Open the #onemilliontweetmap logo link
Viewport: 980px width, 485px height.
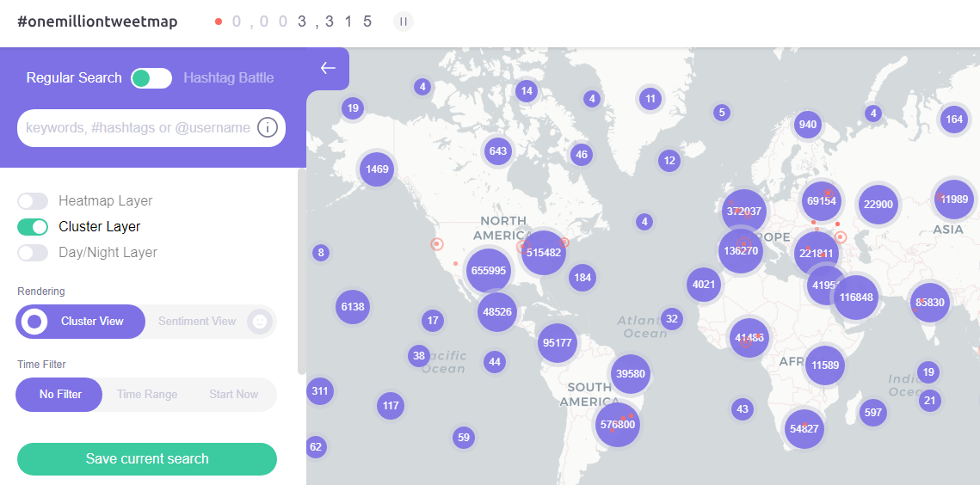coord(97,21)
